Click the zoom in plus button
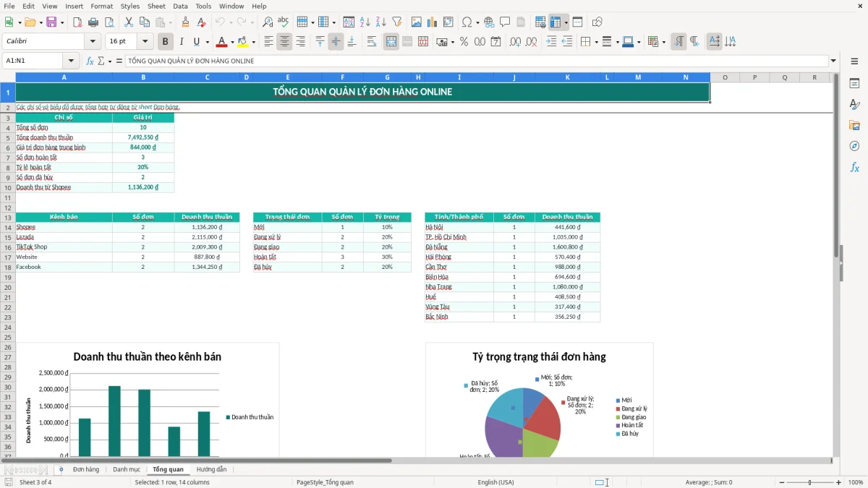Image resolution: width=868 pixels, height=488 pixels. click(838, 482)
